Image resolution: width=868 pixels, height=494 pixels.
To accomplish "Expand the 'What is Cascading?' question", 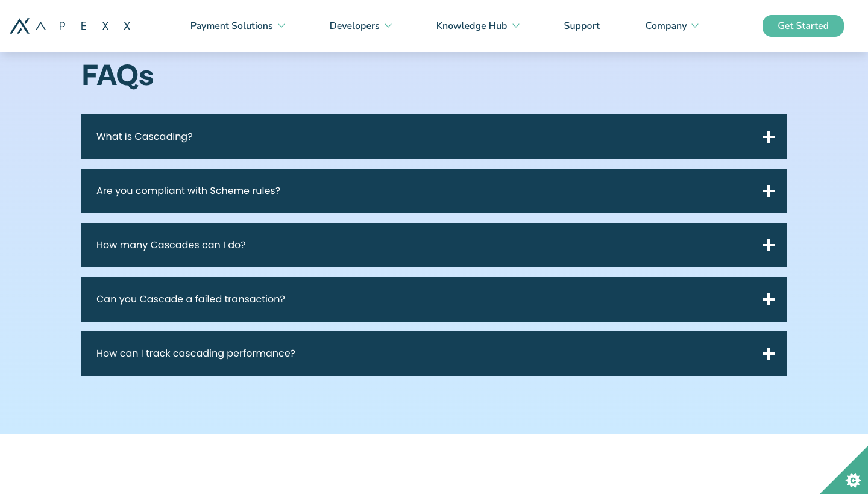I will pyautogui.click(x=434, y=137).
